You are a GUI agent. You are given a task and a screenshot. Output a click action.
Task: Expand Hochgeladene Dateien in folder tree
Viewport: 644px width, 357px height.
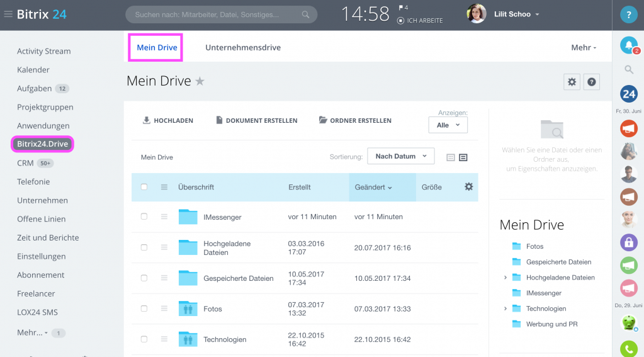pyautogui.click(x=505, y=278)
